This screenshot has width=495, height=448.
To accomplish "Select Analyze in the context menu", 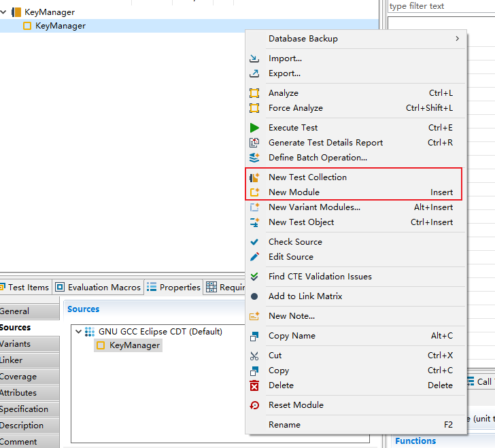I will click(356, 93).
